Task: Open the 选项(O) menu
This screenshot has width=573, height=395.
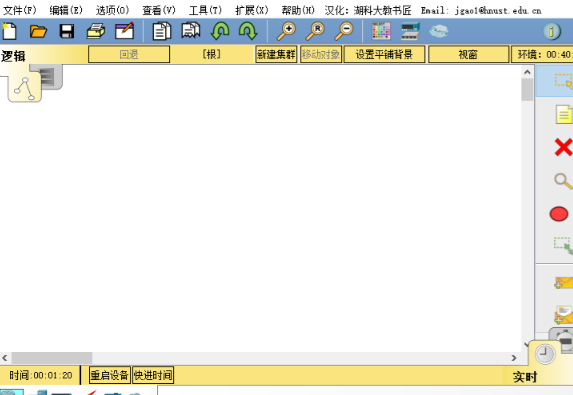Action: (113, 10)
